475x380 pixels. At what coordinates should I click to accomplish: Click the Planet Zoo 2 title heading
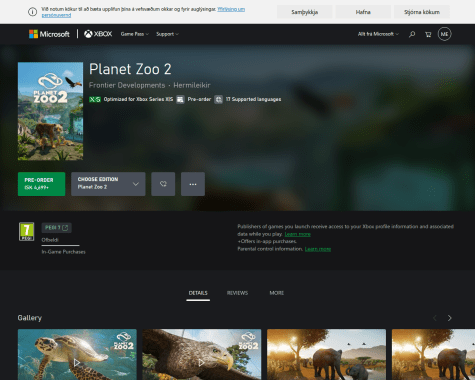point(130,69)
